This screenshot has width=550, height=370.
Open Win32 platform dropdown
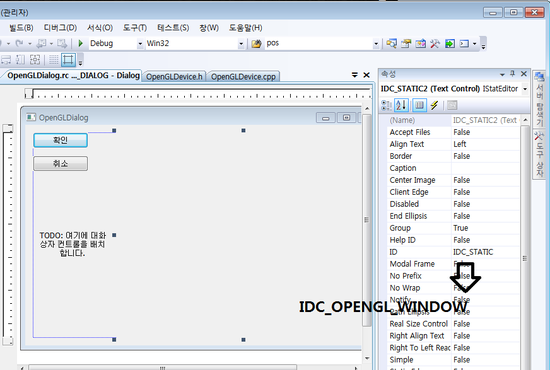[x=241, y=44]
